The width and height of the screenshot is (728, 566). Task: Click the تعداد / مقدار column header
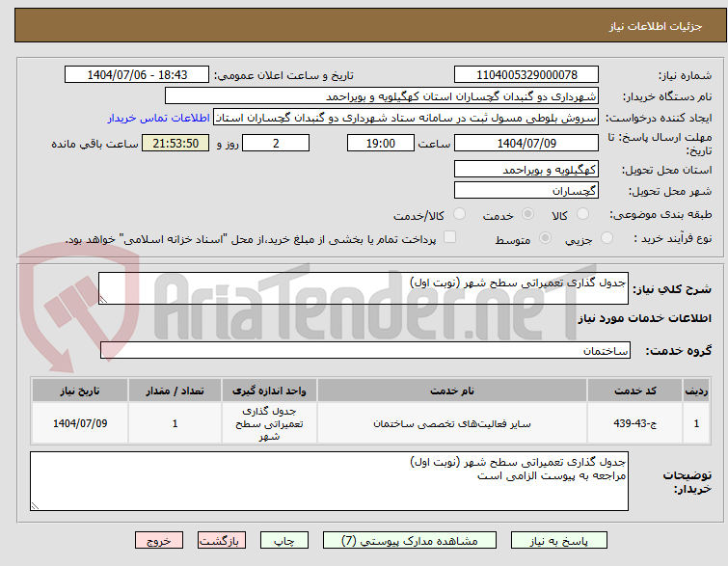pyautogui.click(x=175, y=391)
